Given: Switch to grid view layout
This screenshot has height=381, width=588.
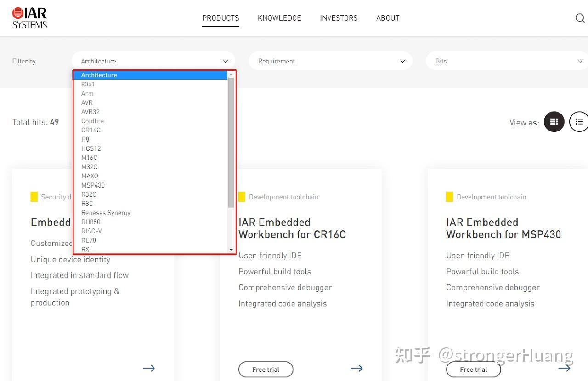Looking at the screenshot, I should click(x=554, y=122).
